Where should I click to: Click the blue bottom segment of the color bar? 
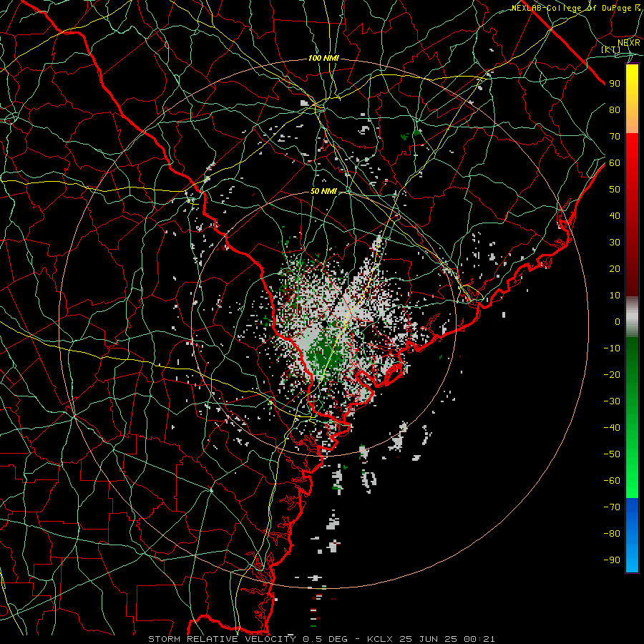click(632, 535)
